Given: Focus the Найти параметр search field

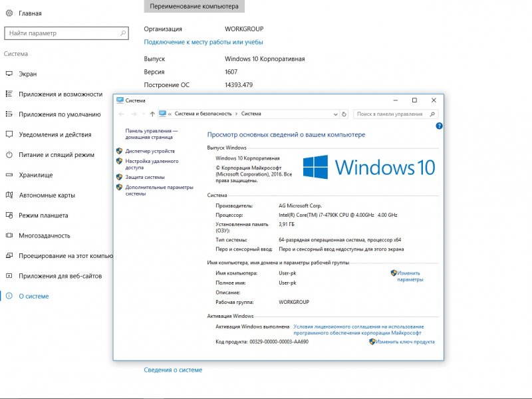Looking at the screenshot, I should 66,33.
